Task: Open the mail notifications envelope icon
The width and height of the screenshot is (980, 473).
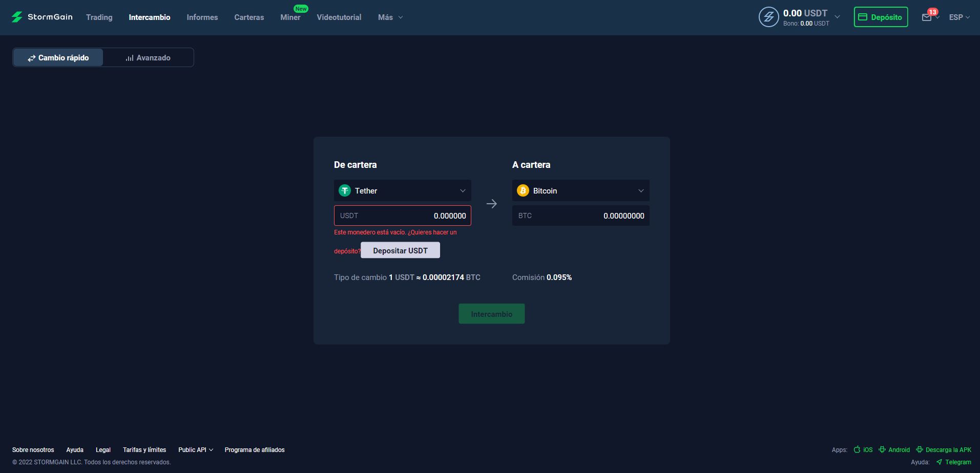Action: click(926, 17)
